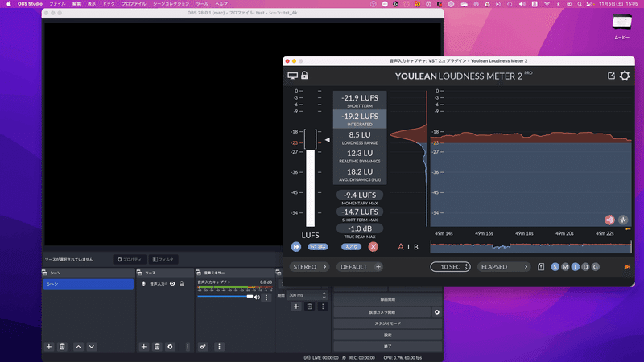Open the ELAPSED time mode dropdown
The height and width of the screenshot is (362, 644).
click(x=504, y=267)
